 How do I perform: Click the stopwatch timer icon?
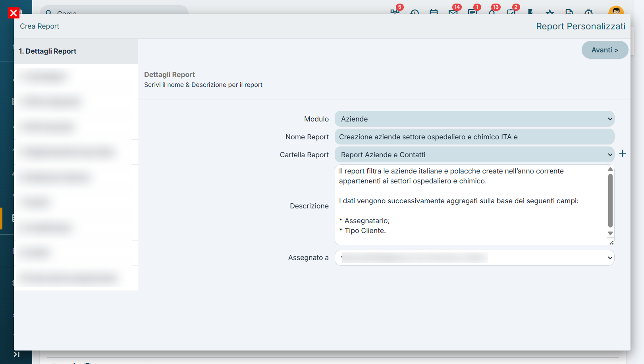point(588,12)
